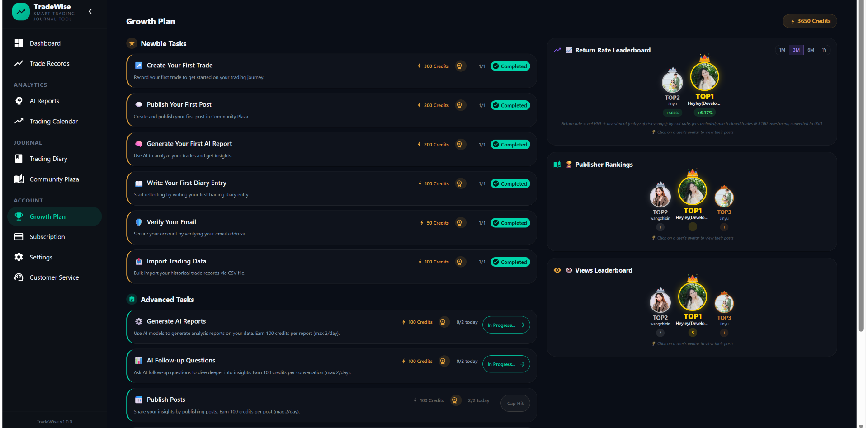Viewport: 868px width, 428px height.
Task: Click the 3650 Credits badge
Action: coord(810,21)
